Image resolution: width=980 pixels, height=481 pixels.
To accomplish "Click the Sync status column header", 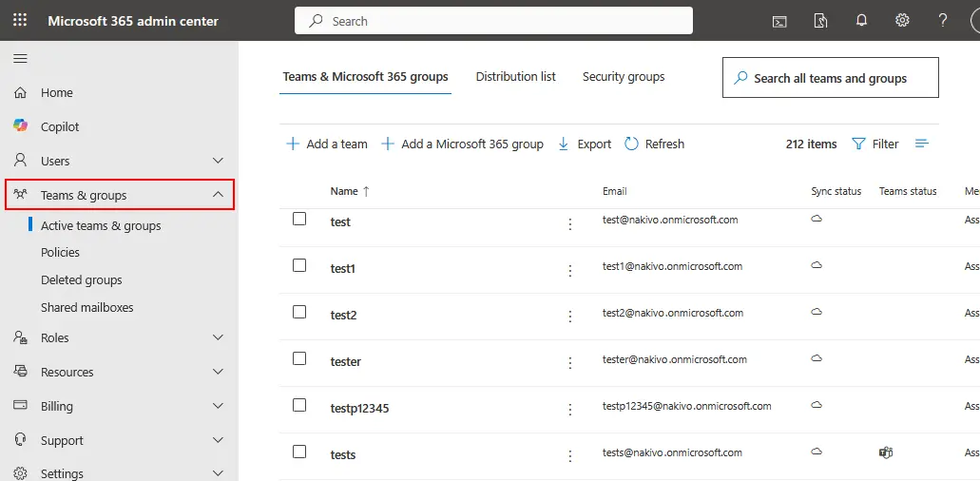I will click(x=836, y=191).
